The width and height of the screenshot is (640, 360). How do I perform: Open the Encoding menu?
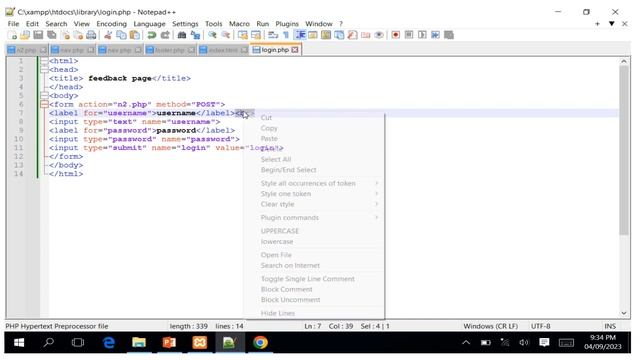point(111,24)
